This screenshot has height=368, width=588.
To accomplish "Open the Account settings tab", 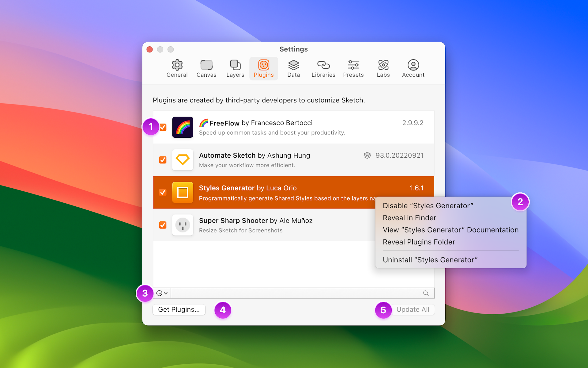I will click(413, 69).
